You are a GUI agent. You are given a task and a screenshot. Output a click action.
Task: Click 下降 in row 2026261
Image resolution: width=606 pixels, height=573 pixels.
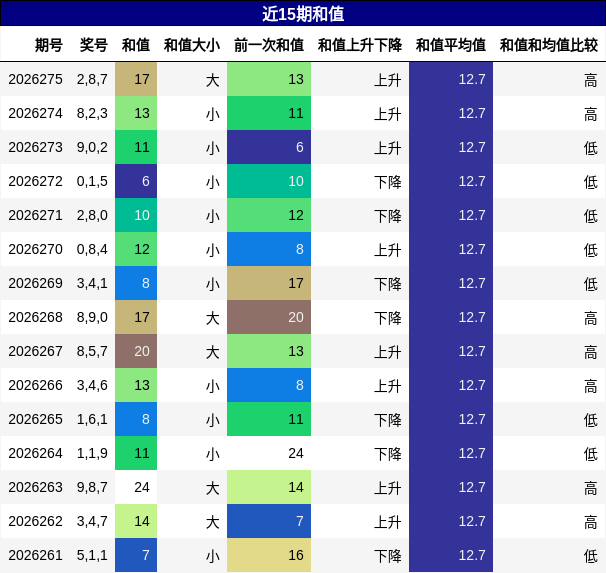click(x=388, y=556)
